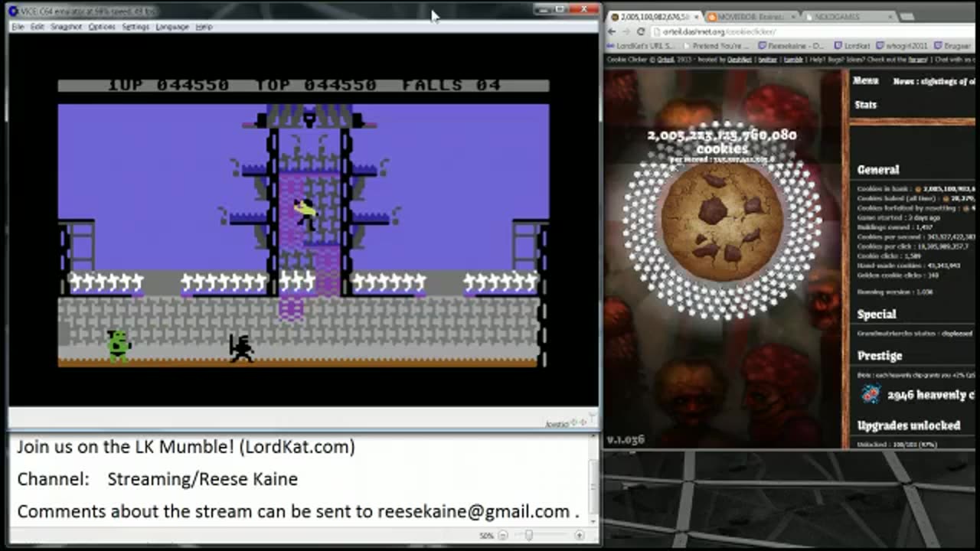Viewport: 980px width, 551px height.
Task: Close the MOVIEBOB browser tab
Action: (x=792, y=16)
